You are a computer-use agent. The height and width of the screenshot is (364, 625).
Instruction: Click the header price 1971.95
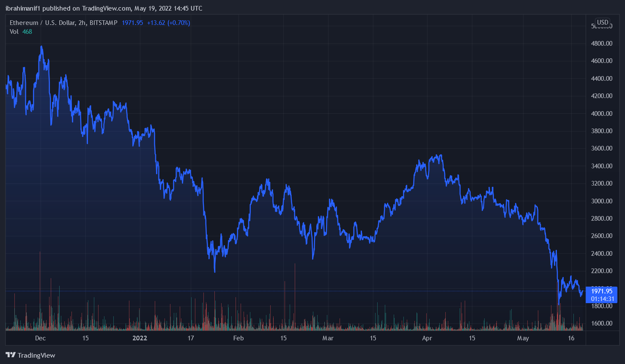[132, 23]
